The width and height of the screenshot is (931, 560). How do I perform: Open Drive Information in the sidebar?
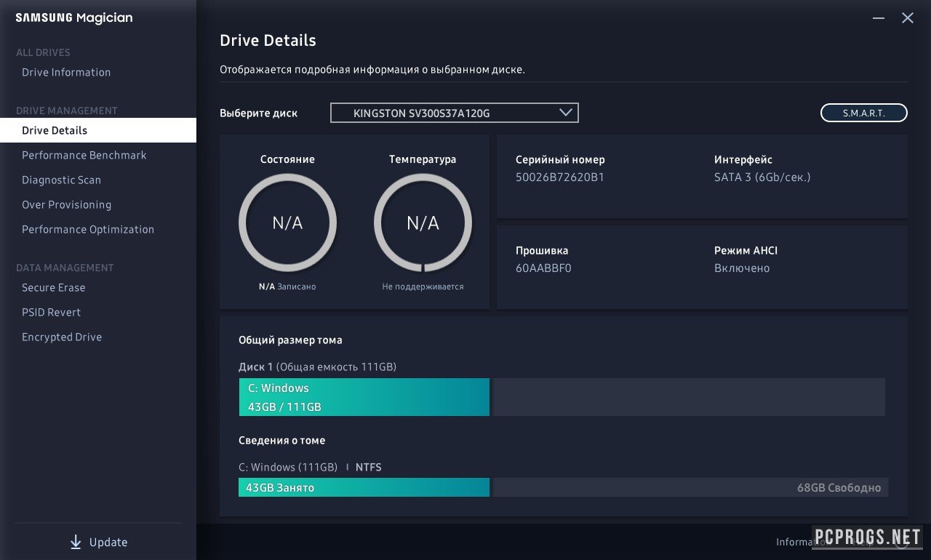tap(66, 73)
